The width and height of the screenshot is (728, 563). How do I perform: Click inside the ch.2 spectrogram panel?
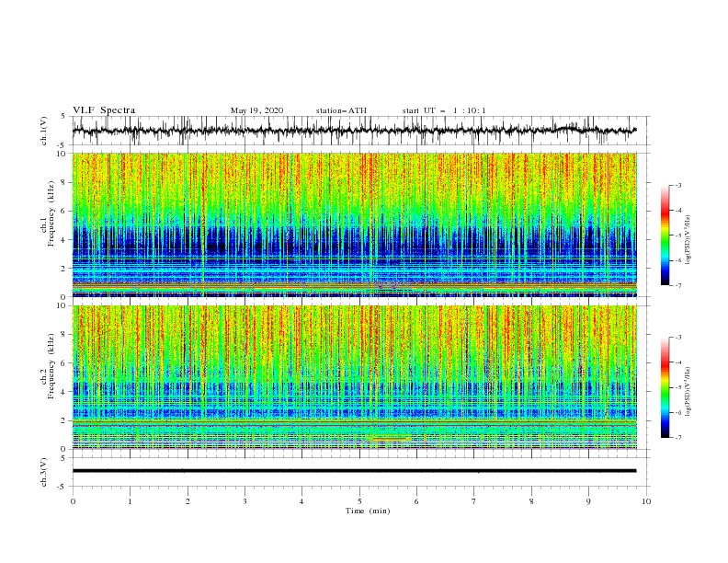355,377
